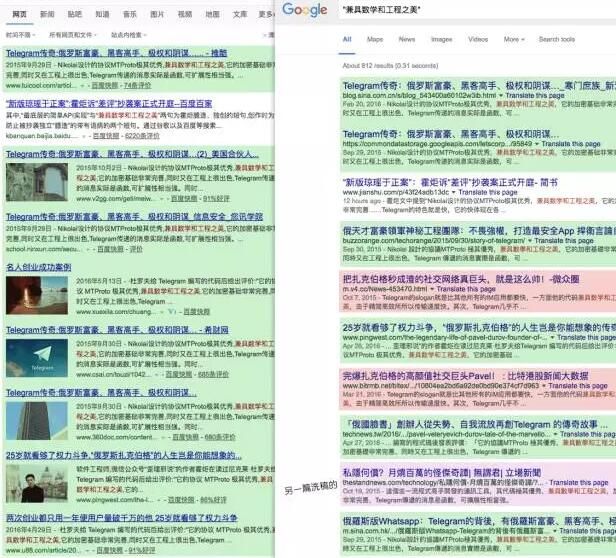
Task: Open dropdown arrow beside blog.sina.com.cn URL
Action: (x=501, y=95)
